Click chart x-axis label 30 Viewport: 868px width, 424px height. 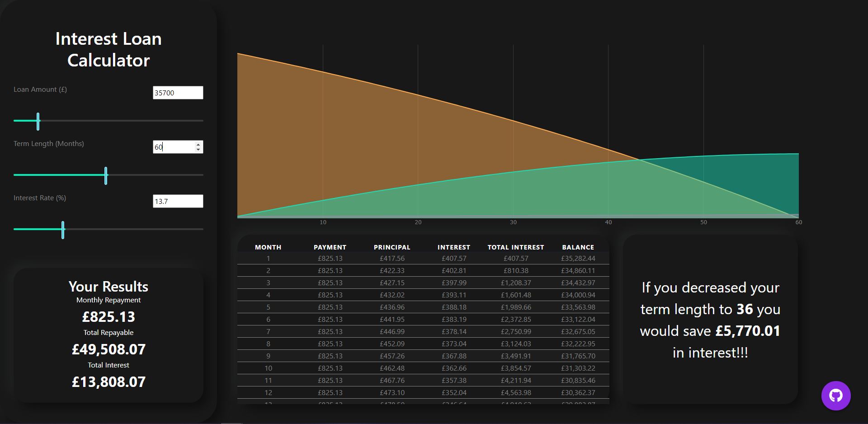(x=513, y=222)
